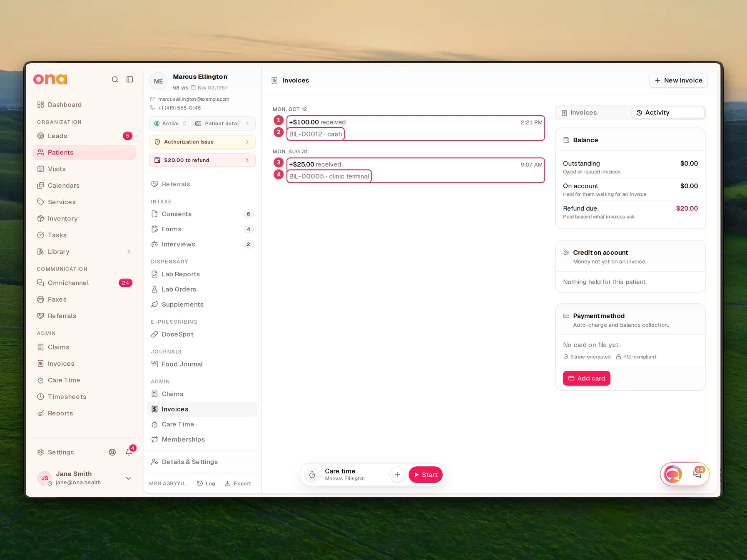747x560 pixels.
Task: Click the Faxes printer icon
Action: pyautogui.click(x=40, y=300)
